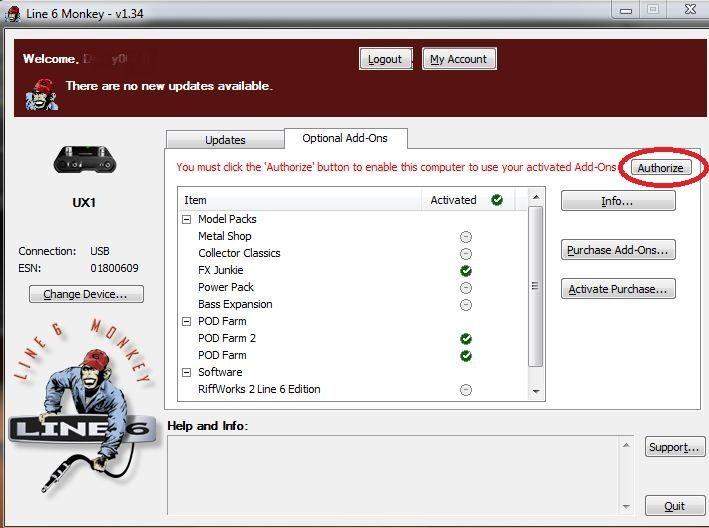Click the Connection value USB

pyautogui.click(x=99, y=251)
